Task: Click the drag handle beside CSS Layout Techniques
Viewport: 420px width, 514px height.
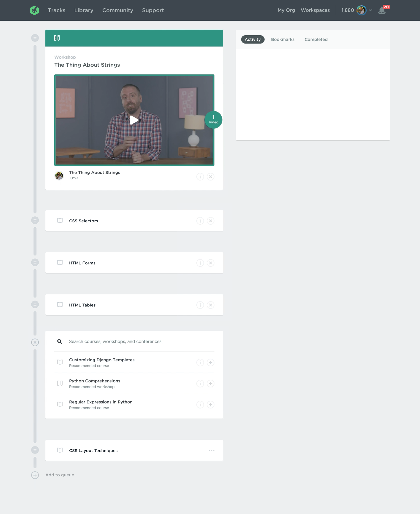Action: tap(35, 450)
